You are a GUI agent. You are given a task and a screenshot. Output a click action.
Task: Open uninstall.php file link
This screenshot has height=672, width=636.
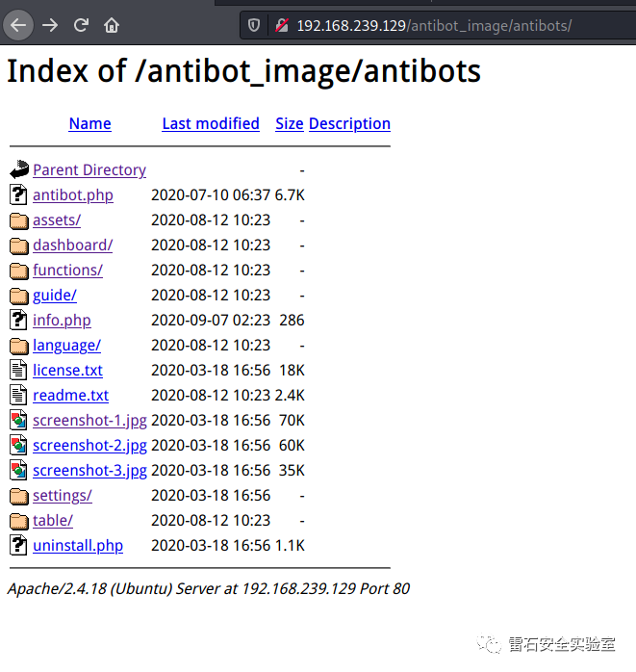tap(78, 546)
